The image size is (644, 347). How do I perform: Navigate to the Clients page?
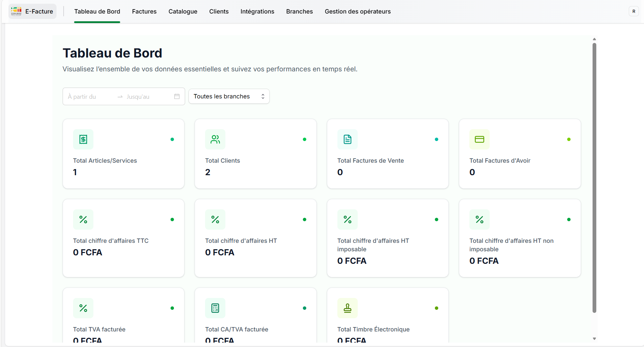click(219, 11)
